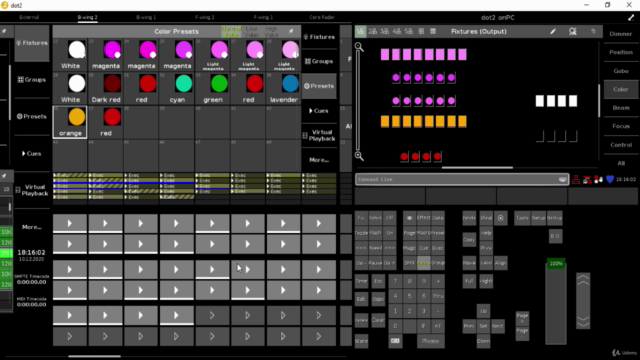Click the Pause key
640x360 pixels.
coord(375,263)
